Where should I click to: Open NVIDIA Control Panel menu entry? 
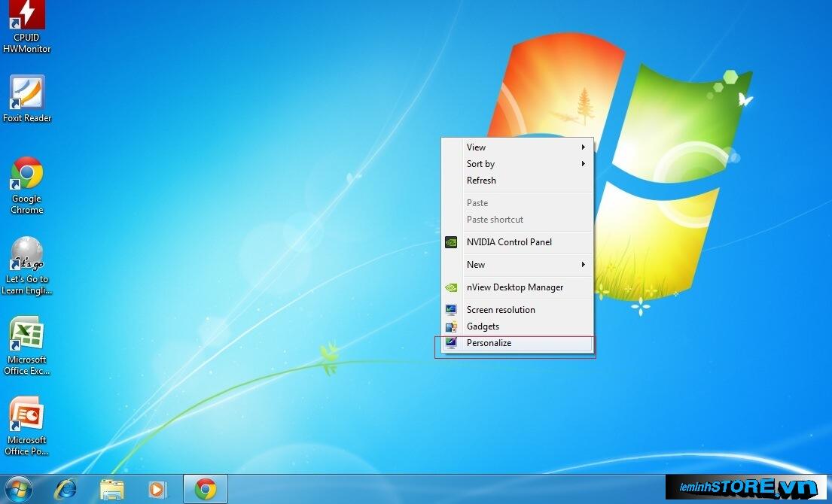tap(509, 242)
